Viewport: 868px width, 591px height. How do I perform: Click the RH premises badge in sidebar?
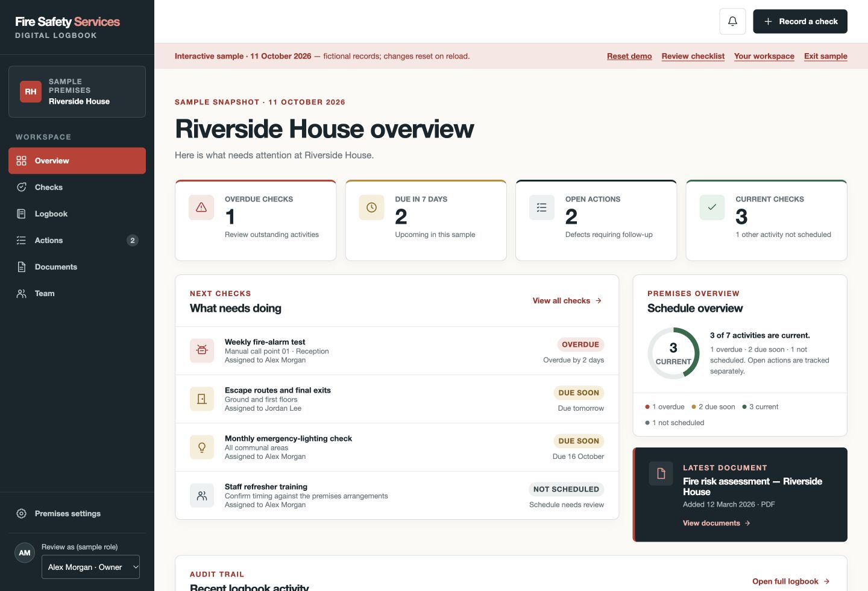(x=31, y=92)
